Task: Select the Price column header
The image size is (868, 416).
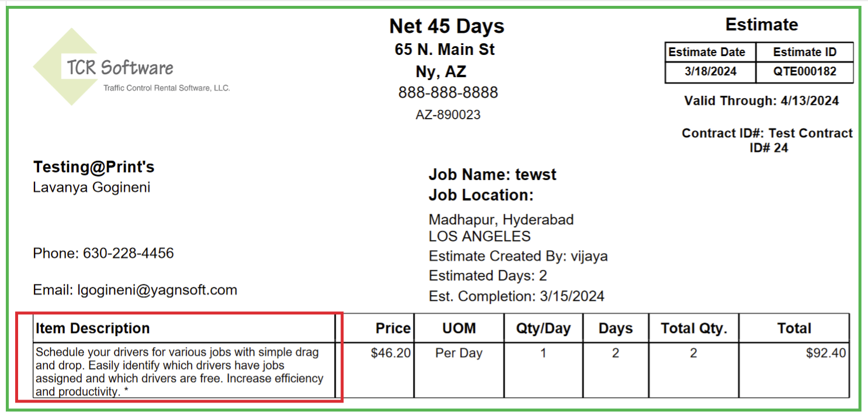Action: (x=393, y=328)
